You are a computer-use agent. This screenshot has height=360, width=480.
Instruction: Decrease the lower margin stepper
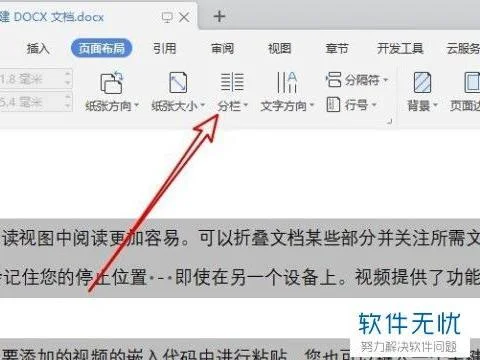pos(68,106)
